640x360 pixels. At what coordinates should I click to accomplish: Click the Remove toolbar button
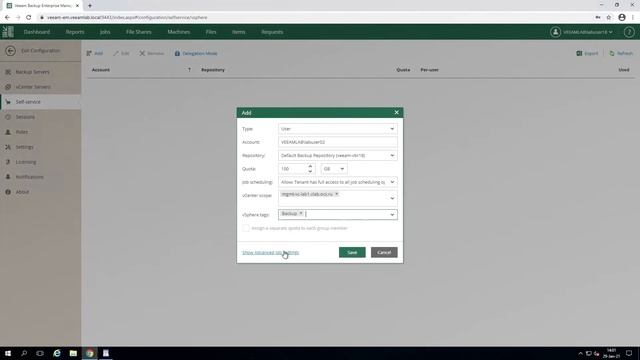(151, 53)
